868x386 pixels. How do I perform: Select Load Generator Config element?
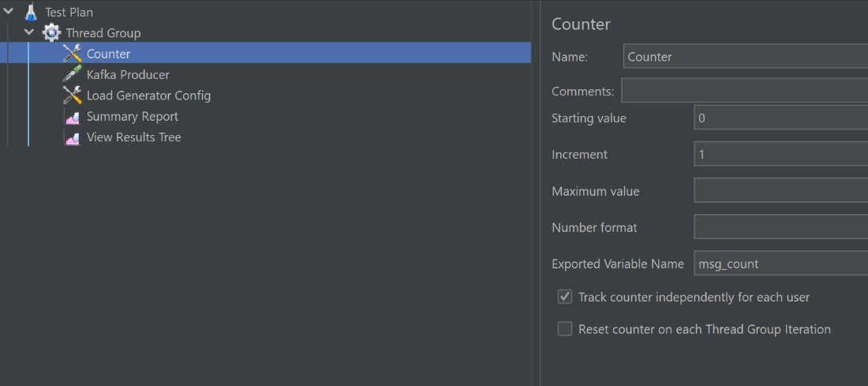point(148,96)
